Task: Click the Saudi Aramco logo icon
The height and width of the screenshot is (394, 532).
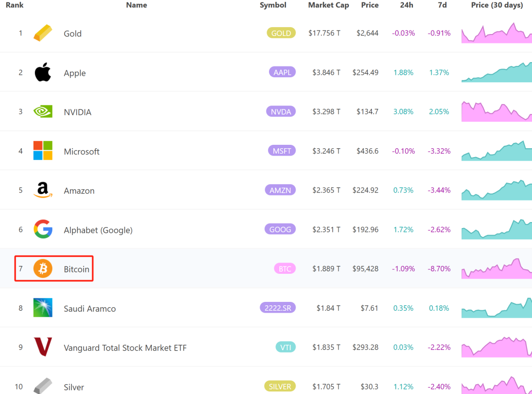Action: (x=43, y=308)
